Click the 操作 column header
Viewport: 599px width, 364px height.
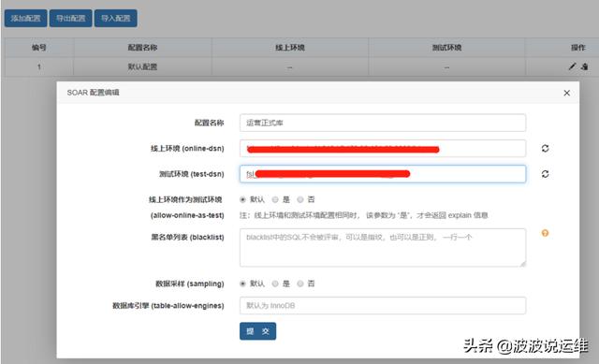pos(578,48)
